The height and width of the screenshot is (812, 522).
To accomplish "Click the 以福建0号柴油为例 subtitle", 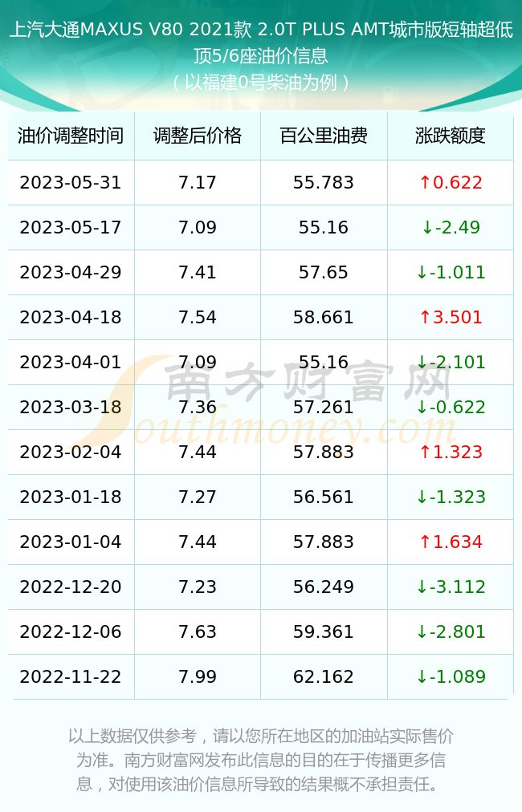I will click(x=261, y=83).
